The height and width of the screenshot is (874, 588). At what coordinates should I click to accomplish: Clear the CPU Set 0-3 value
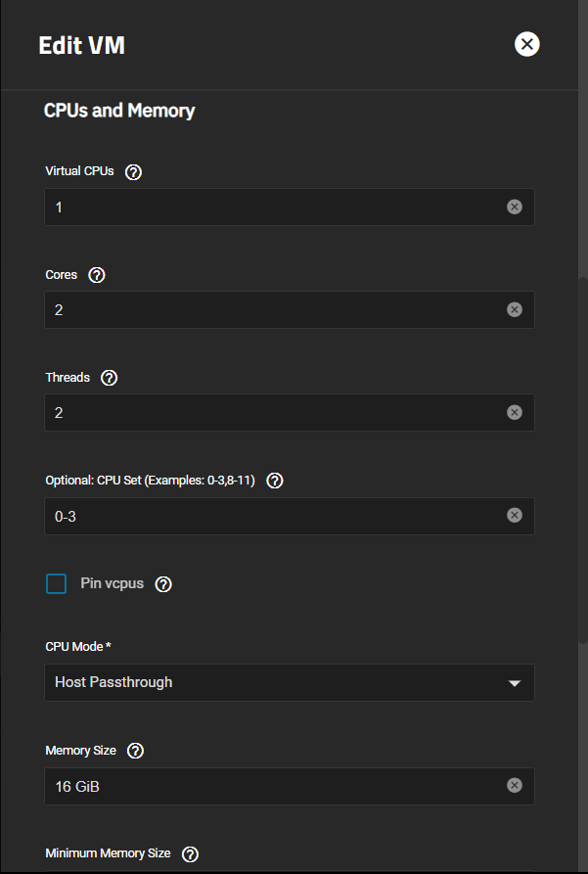[515, 515]
